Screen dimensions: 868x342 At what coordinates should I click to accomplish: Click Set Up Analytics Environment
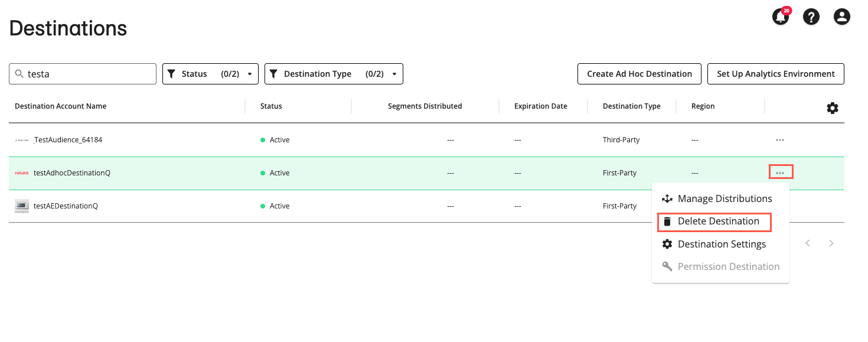(775, 73)
